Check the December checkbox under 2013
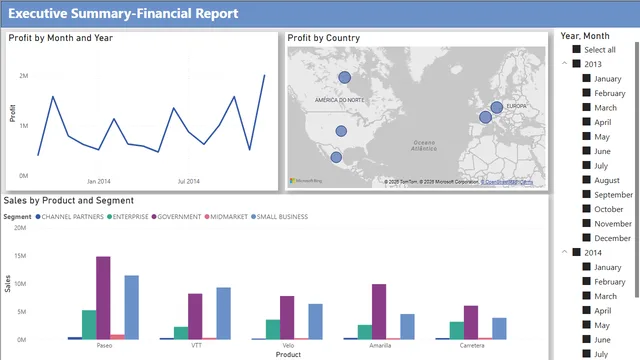640x360 pixels. coord(587,238)
